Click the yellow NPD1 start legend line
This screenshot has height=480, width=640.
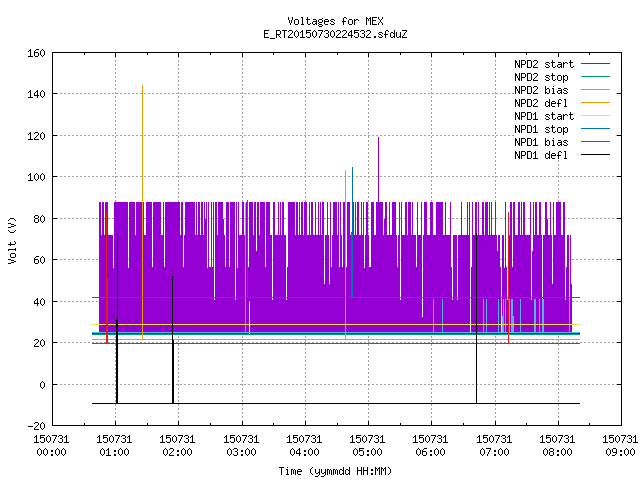click(596, 116)
